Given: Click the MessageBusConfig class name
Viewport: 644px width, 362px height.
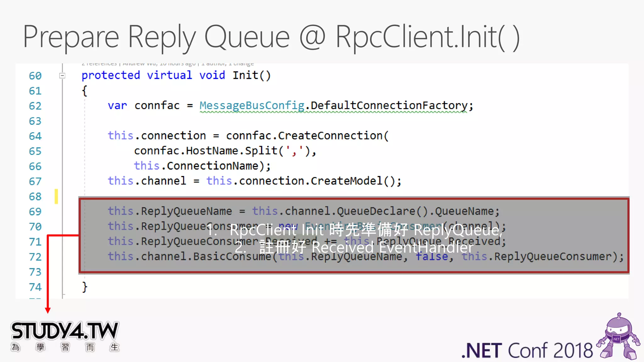Looking at the screenshot, I should (x=252, y=106).
